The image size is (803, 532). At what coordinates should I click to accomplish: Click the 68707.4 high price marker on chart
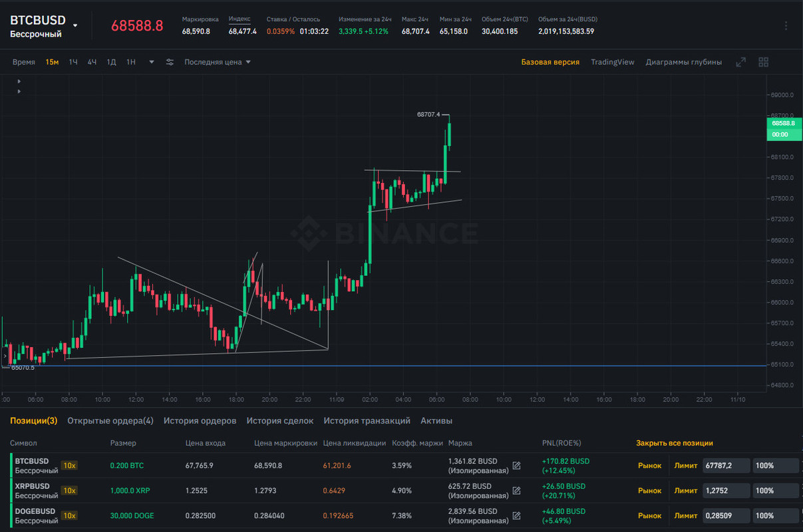[428, 114]
